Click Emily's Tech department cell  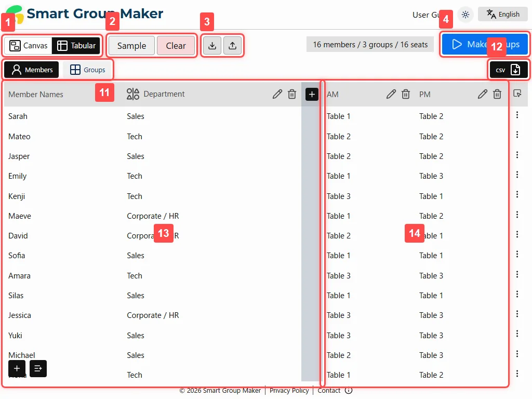point(135,176)
